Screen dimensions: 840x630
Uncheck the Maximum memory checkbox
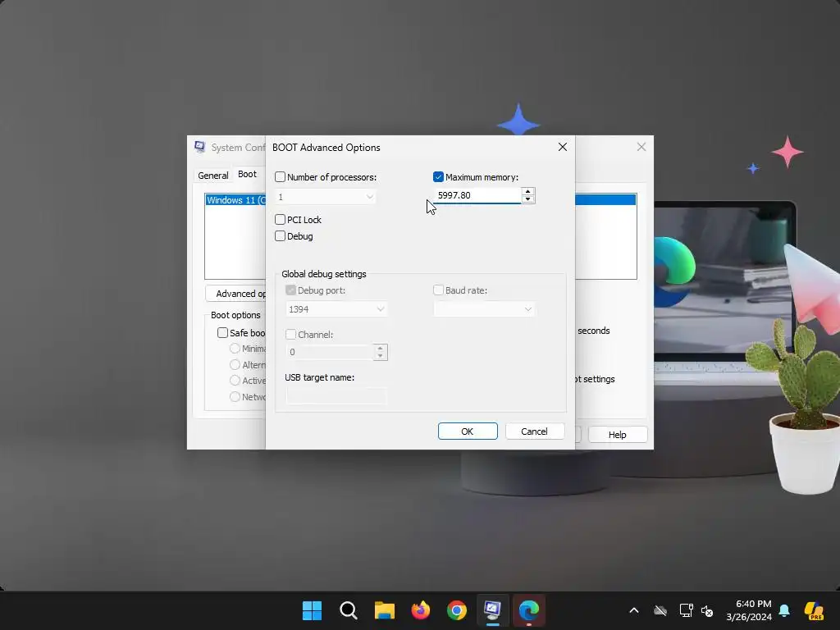coord(438,177)
